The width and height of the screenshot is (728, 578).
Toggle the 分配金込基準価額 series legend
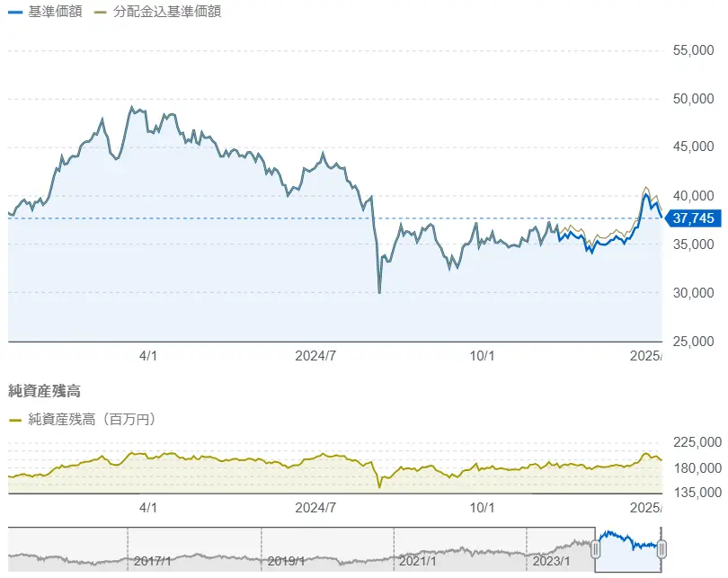[x=169, y=12]
